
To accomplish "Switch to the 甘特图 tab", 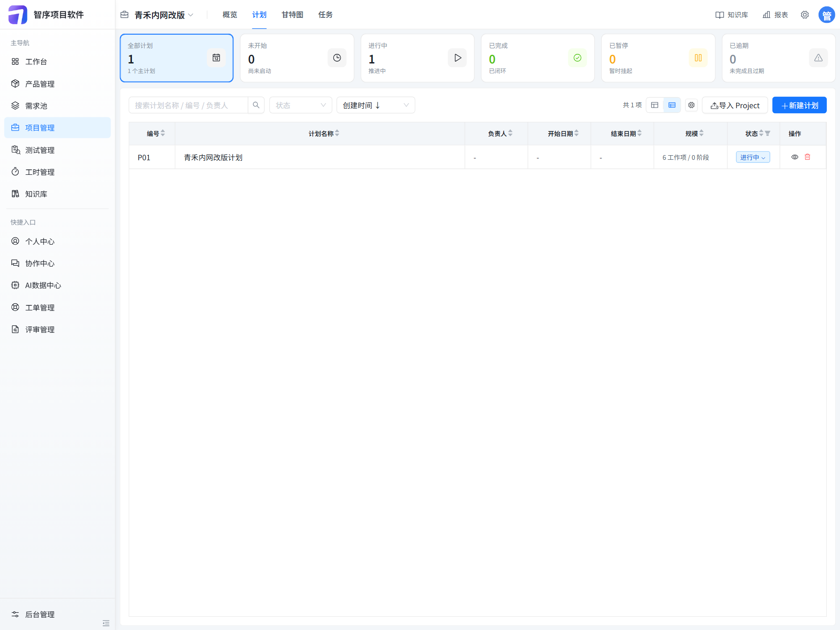I will click(293, 15).
